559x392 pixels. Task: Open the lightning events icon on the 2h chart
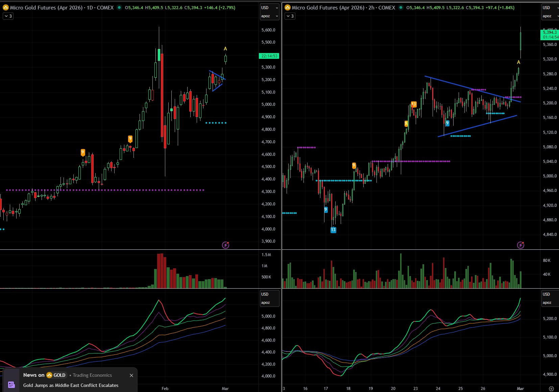[520, 245]
